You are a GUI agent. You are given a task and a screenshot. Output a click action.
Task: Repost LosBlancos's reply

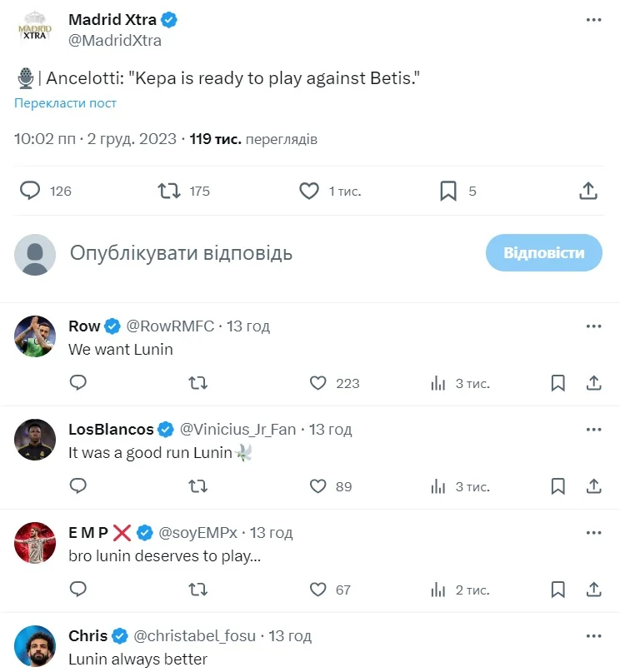pos(197,486)
